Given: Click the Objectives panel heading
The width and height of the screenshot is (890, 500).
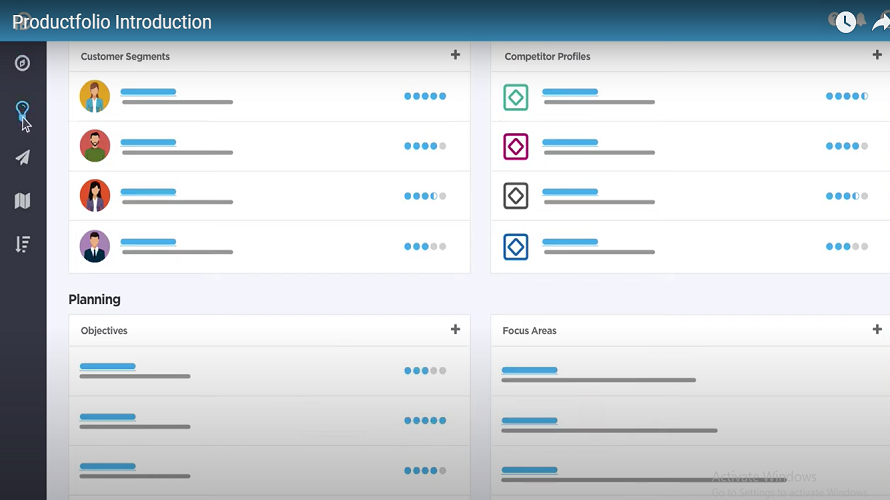Looking at the screenshot, I should (104, 330).
